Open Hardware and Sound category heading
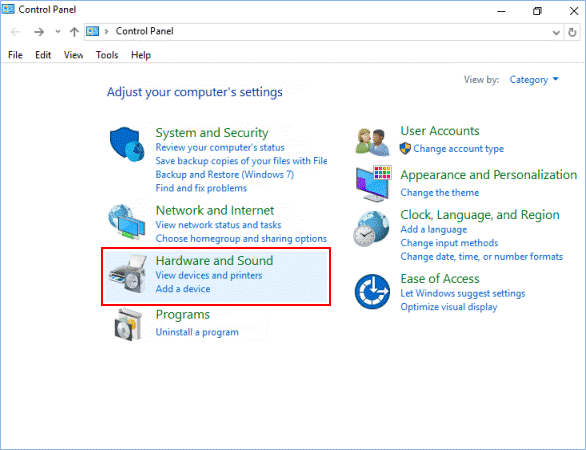Image resolution: width=586 pixels, height=450 pixels. tap(214, 261)
